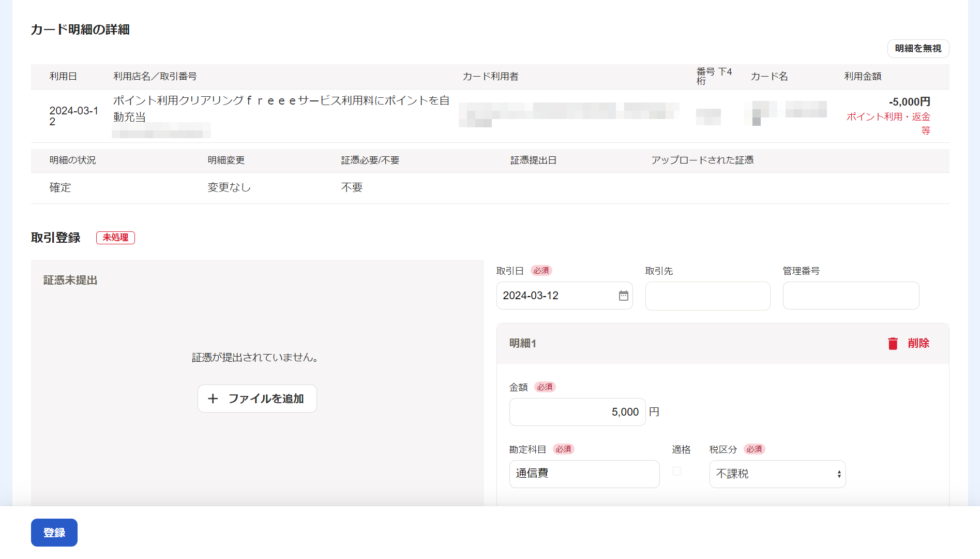Click the 証憑提出日 column header
The image size is (980, 559).
[533, 160]
